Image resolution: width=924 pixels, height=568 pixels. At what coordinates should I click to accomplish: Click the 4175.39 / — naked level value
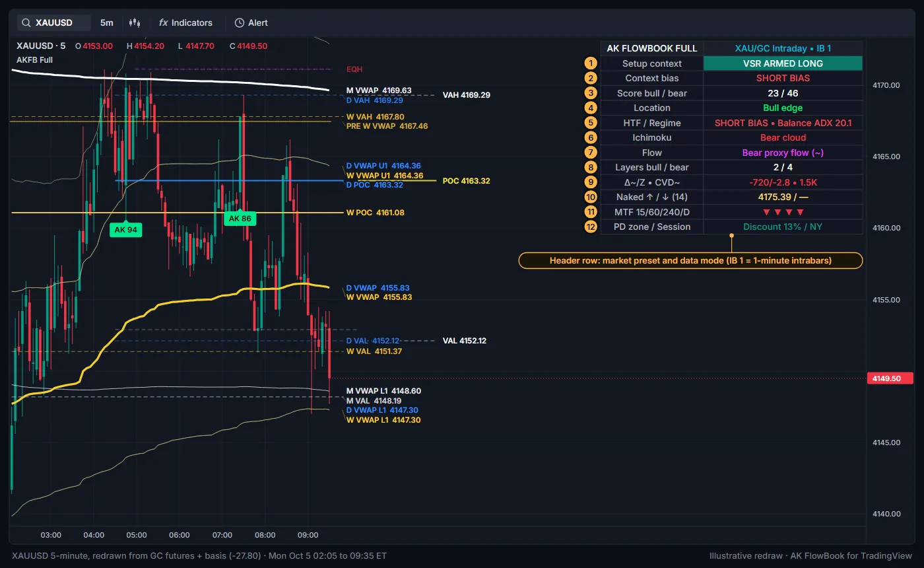(783, 197)
